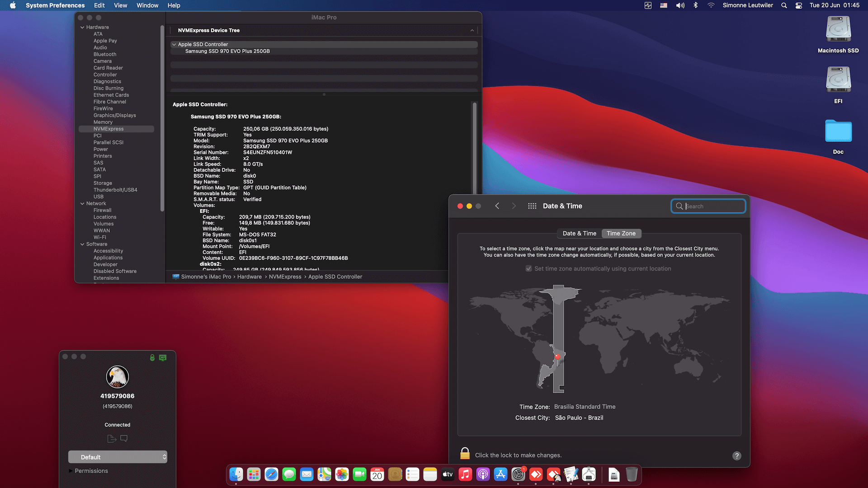Viewport: 868px width, 488px height.
Task: Collapse the NVMExpress Device Tree header chevron
Action: coord(472,30)
